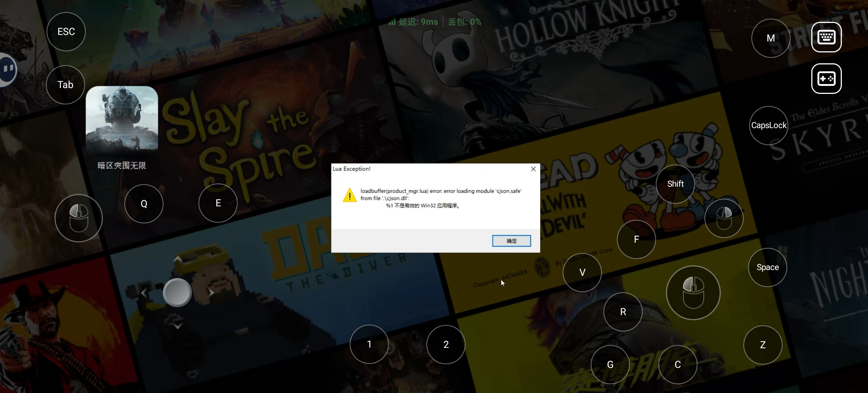
Task: Tap the green signal strength bars icon
Action: [392, 22]
